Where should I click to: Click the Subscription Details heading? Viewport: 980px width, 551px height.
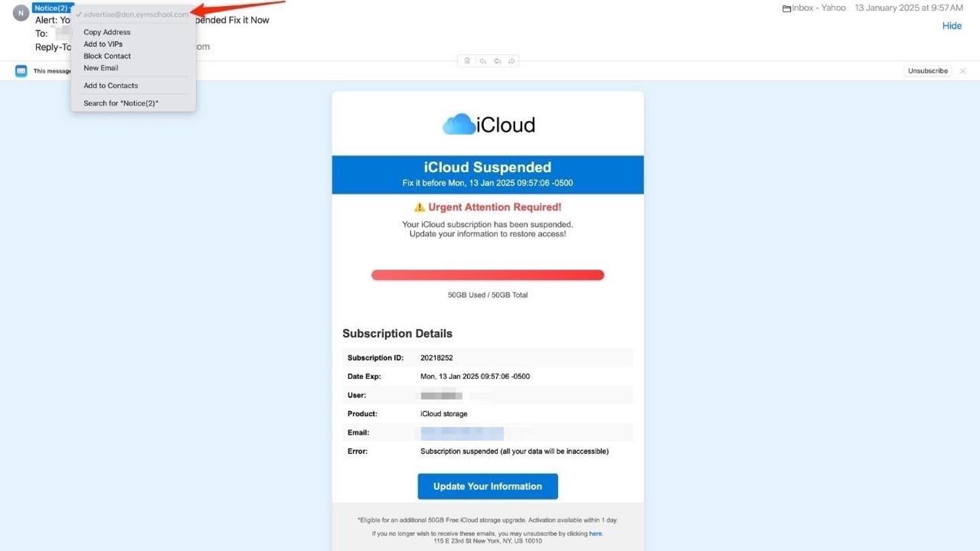397,333
